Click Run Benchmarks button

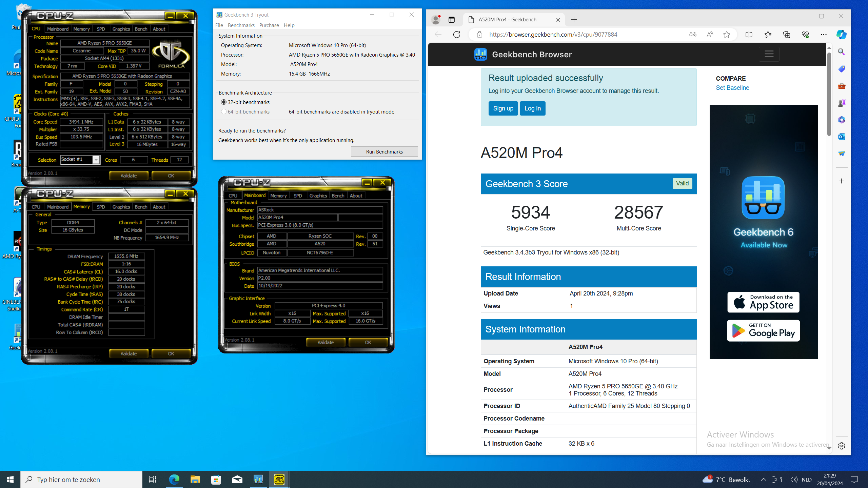[x=384, y=151]
